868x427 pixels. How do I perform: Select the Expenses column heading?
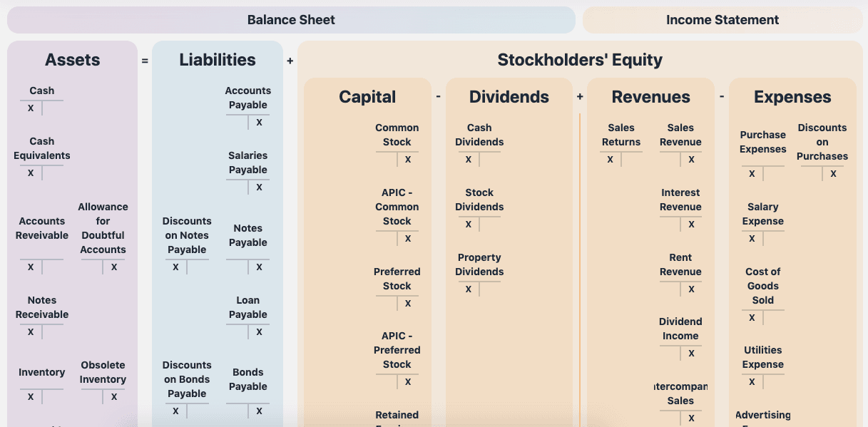pyautogui.click(x=792, y=97)
